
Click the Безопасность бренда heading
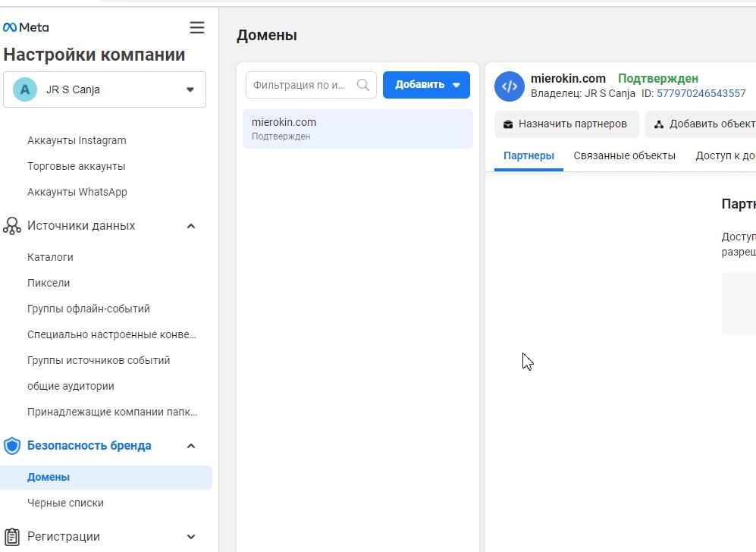pyautogui.click(x=89, y=446)
